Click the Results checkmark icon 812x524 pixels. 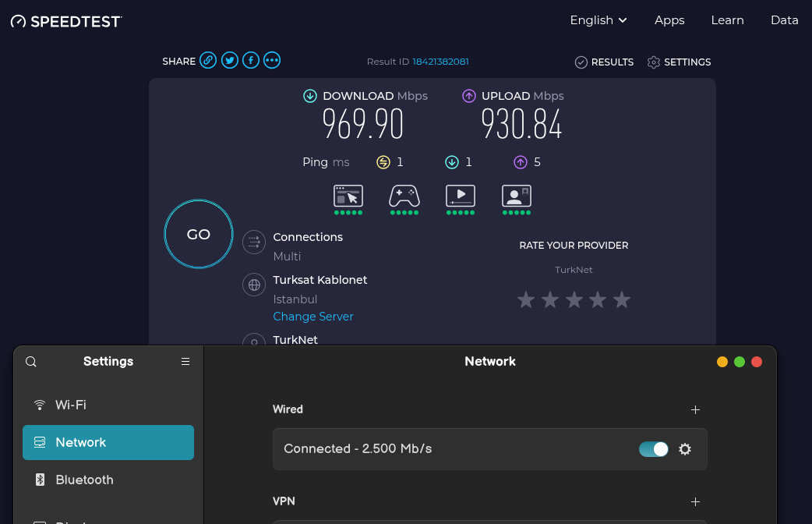point(581,62)
